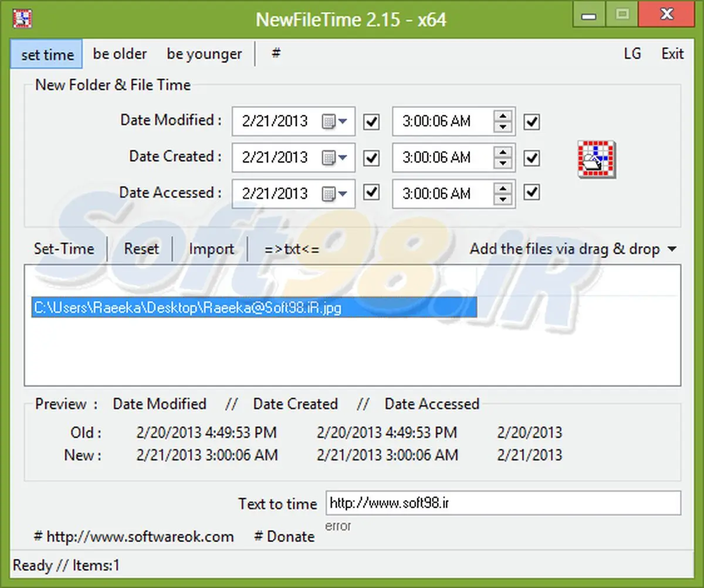The image size is (704, 588).
Task: Toggle Date Accessed date checkbox
Action: click(x=372, y=192)
